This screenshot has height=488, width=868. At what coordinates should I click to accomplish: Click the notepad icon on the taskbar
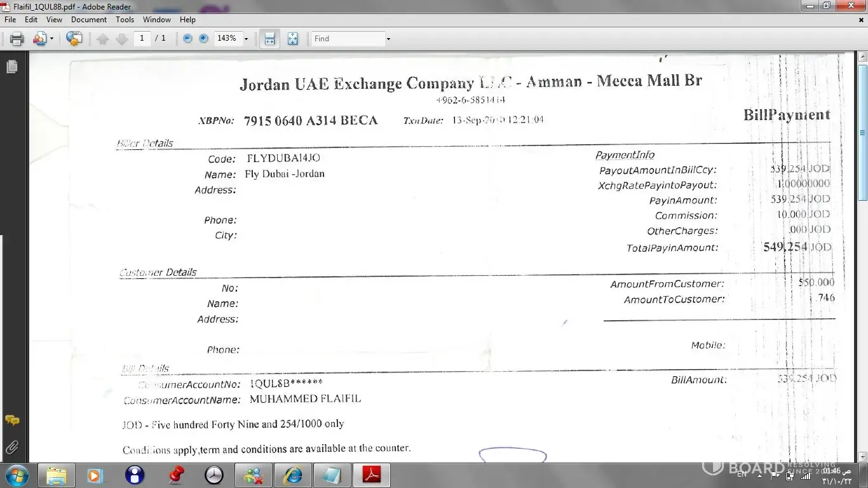tap(332, 475)
